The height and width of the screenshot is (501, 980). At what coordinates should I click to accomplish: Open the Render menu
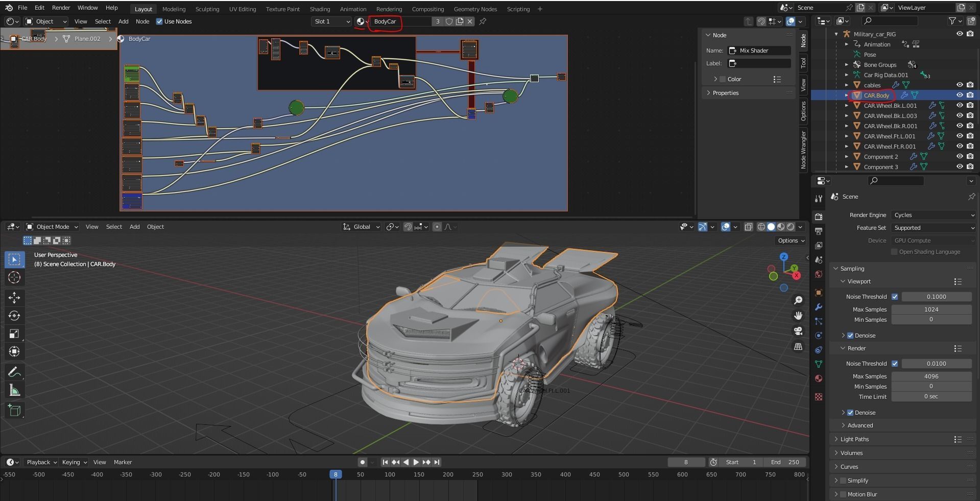click(x=61, y=8)
